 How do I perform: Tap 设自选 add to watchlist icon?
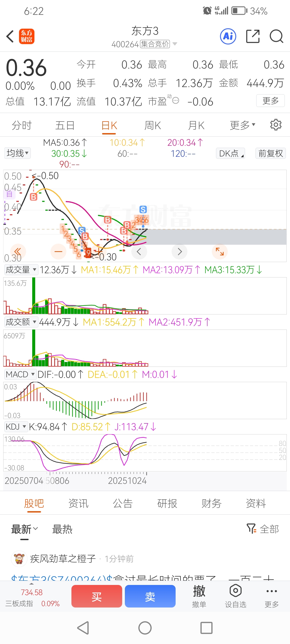[235, 596]
